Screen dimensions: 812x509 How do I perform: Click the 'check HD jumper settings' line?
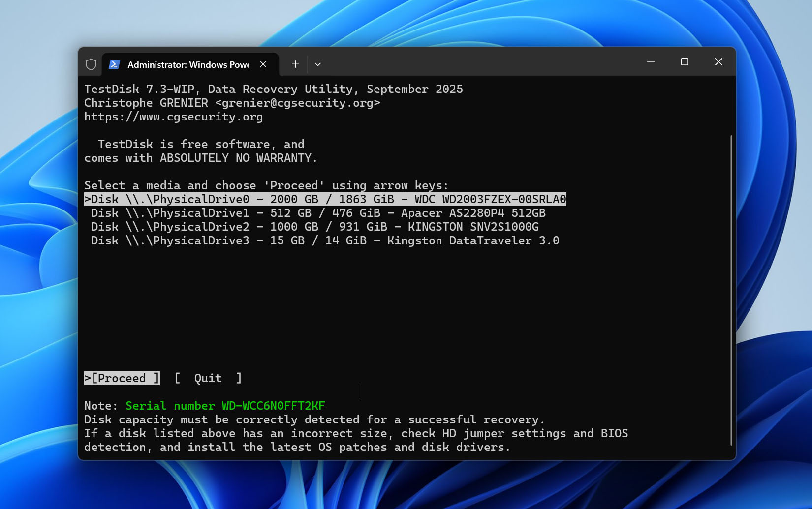356,434
